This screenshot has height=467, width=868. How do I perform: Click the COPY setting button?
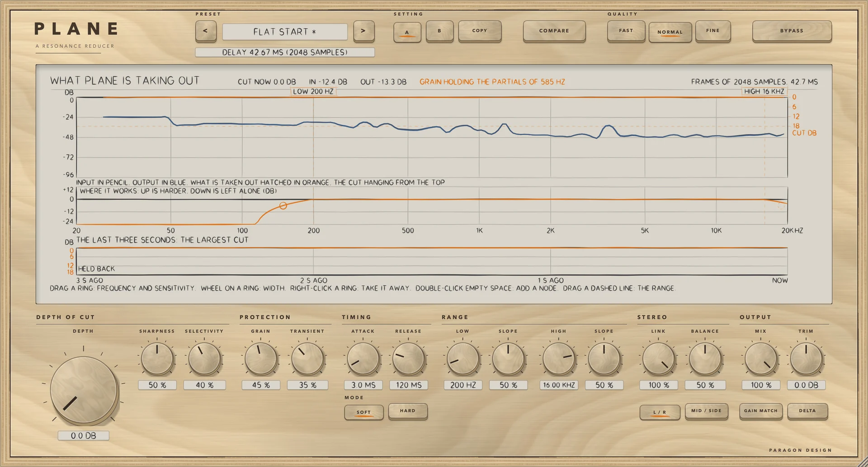point(480,31)
